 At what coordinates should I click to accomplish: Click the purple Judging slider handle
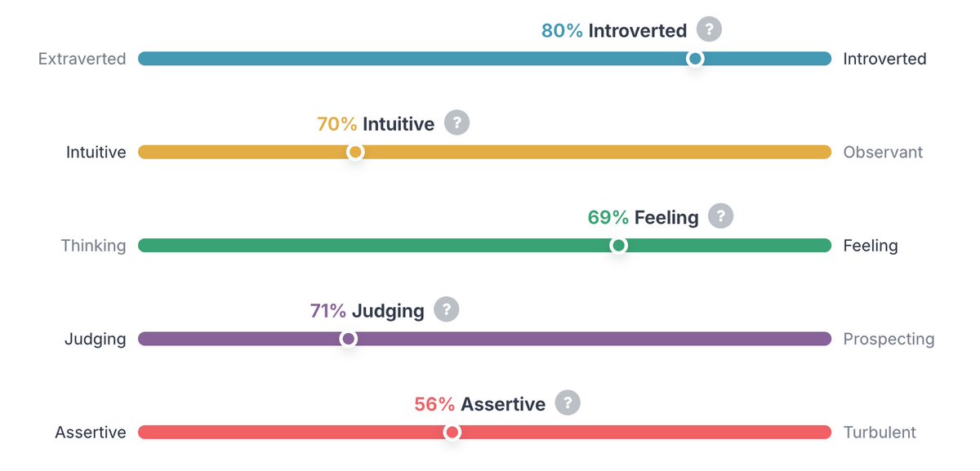click(348, 339)
